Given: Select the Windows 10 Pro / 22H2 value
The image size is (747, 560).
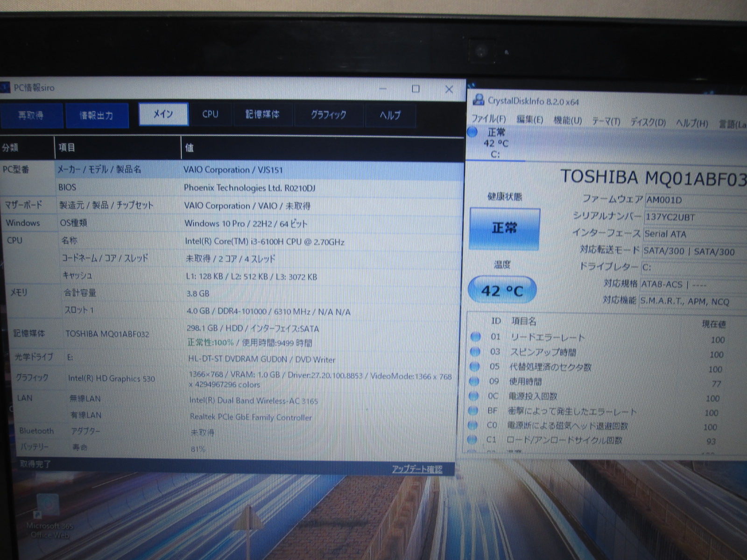Looking at the screenshot, I should (246, 224).
